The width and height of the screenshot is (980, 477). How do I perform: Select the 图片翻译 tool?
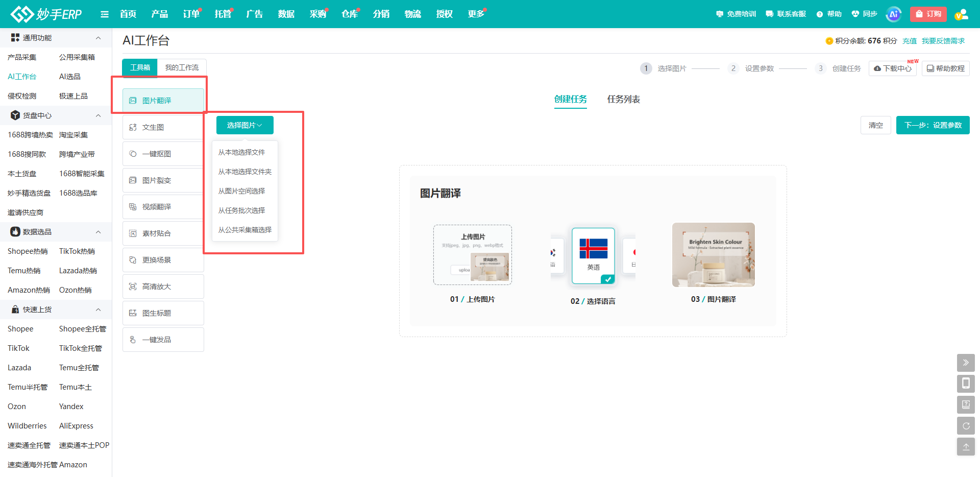coord(163,101)
